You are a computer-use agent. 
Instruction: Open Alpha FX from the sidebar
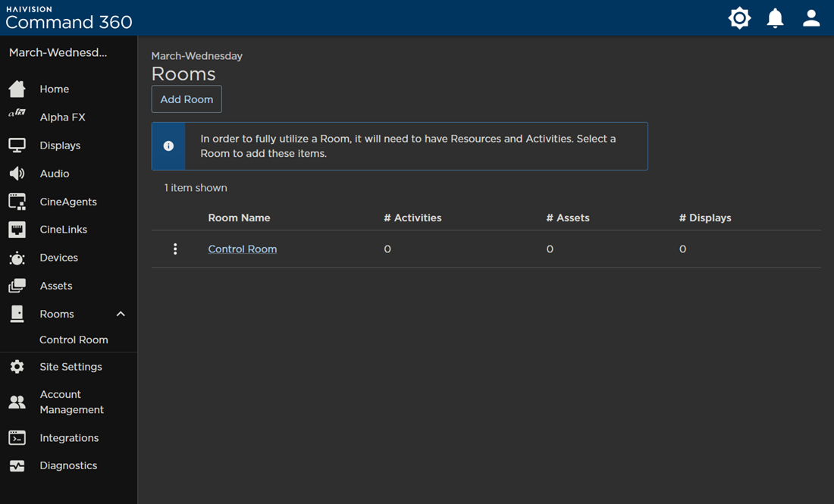(63, 117)
